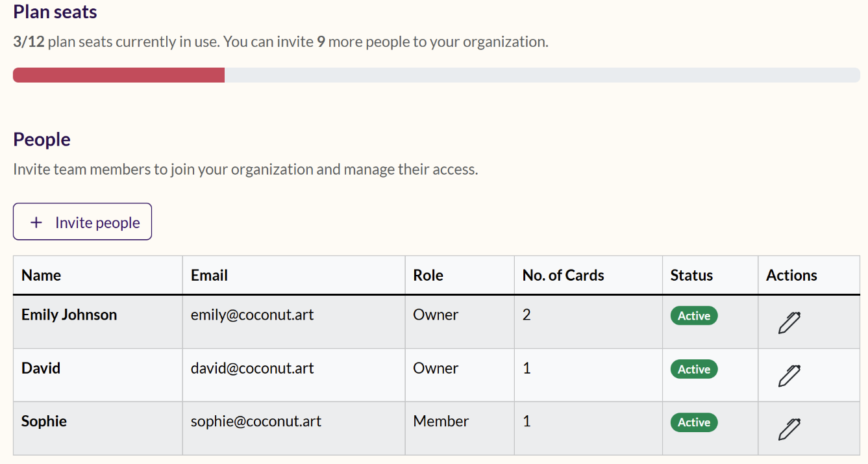
Task: Click sophie@coconut.art in the table
Action: (x=256, y=422)
